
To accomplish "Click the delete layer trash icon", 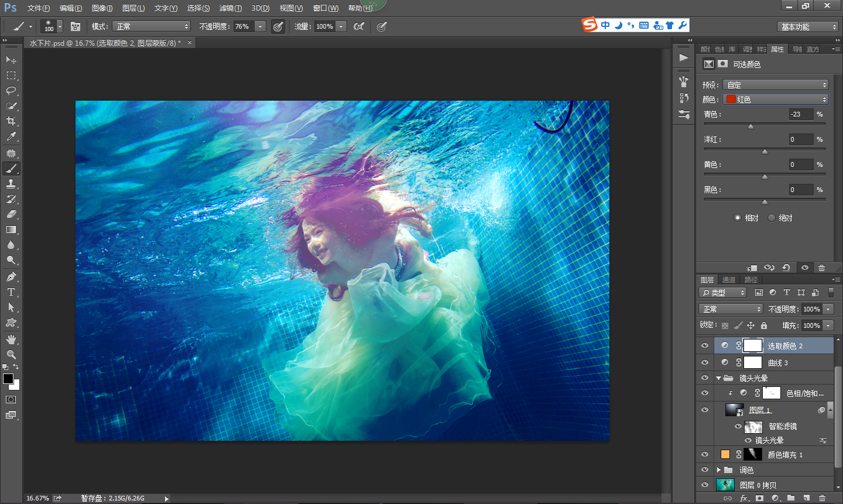I will point(822,498).
